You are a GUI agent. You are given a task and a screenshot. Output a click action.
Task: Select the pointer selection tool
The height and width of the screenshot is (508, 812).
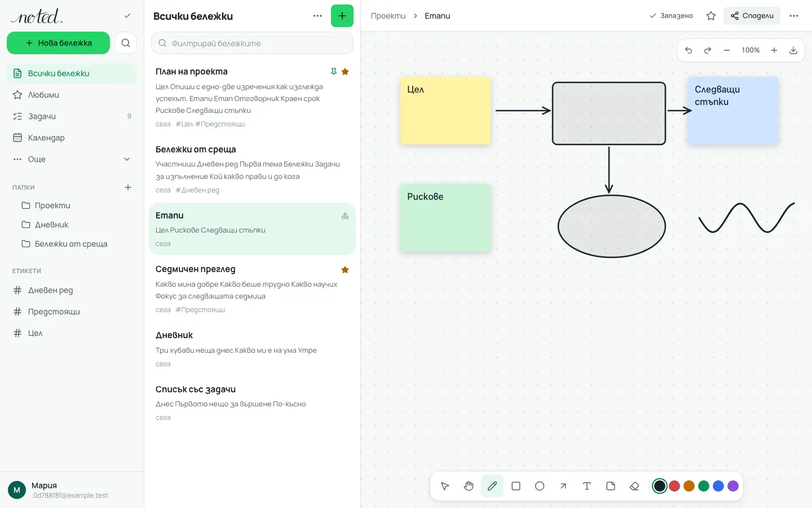[x=445, y=486]
